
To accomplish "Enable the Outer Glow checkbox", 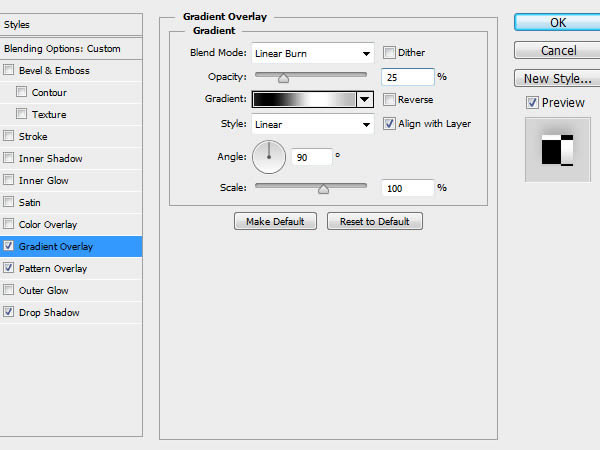I will coord(8,290).
